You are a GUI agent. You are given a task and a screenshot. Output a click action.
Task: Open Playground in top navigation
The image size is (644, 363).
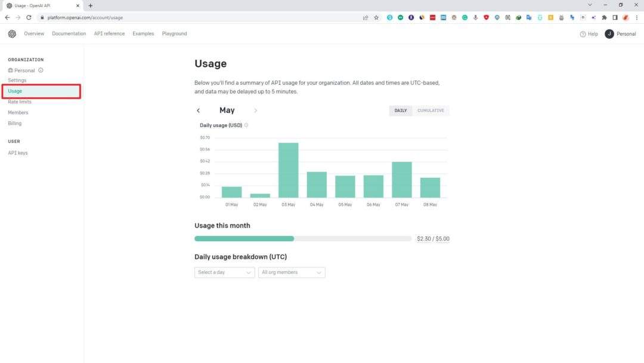[x=174, y=33]
